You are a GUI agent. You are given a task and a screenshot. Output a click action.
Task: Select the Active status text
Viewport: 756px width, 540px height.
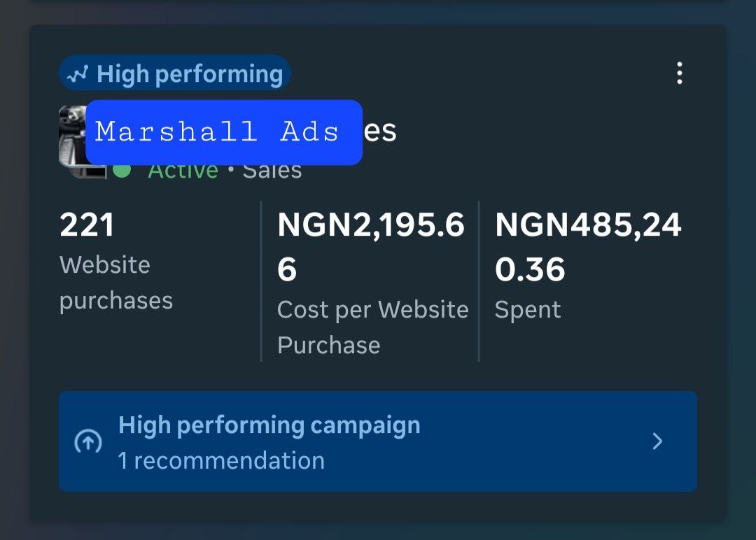[183, 171]
